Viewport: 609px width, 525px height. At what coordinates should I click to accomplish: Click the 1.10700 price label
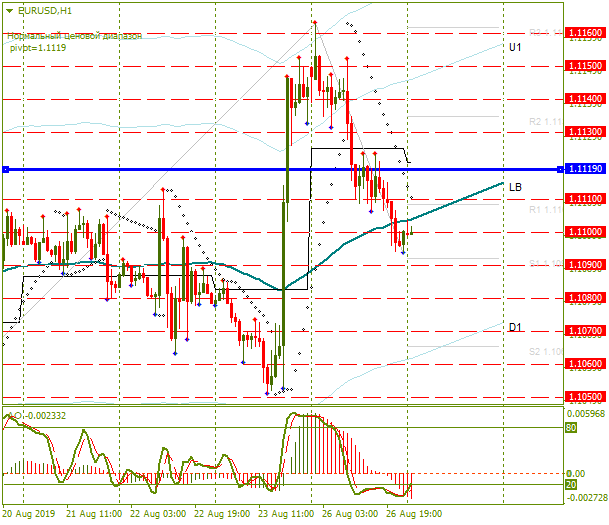(x=585, y=331)
